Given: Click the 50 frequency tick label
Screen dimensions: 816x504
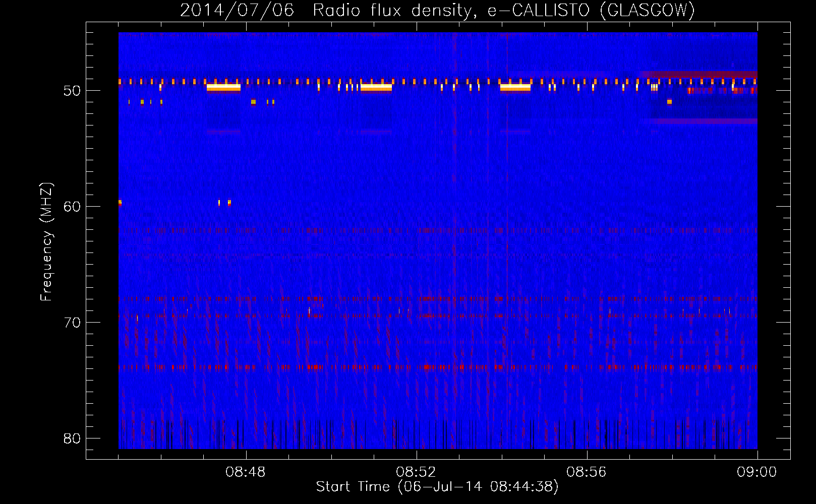Looking at the screenshot, I should tap(72, 91).
